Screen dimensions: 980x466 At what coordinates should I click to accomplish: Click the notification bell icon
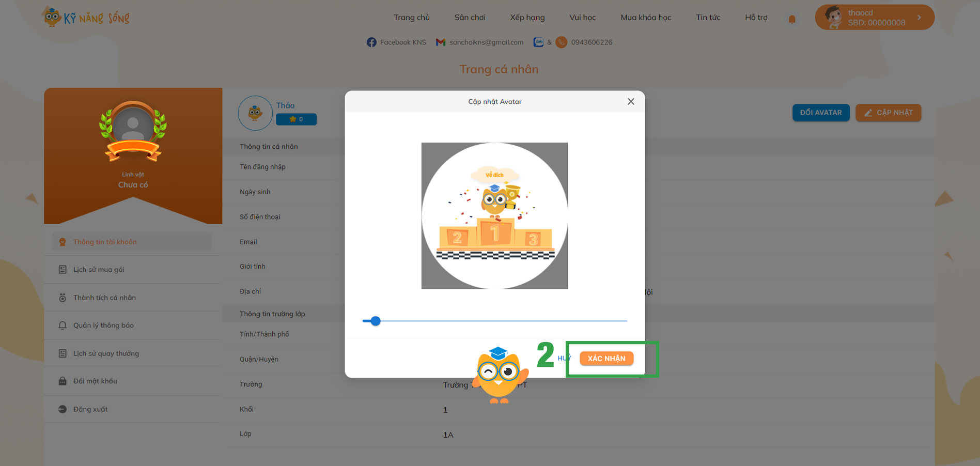tap(791, 20)
